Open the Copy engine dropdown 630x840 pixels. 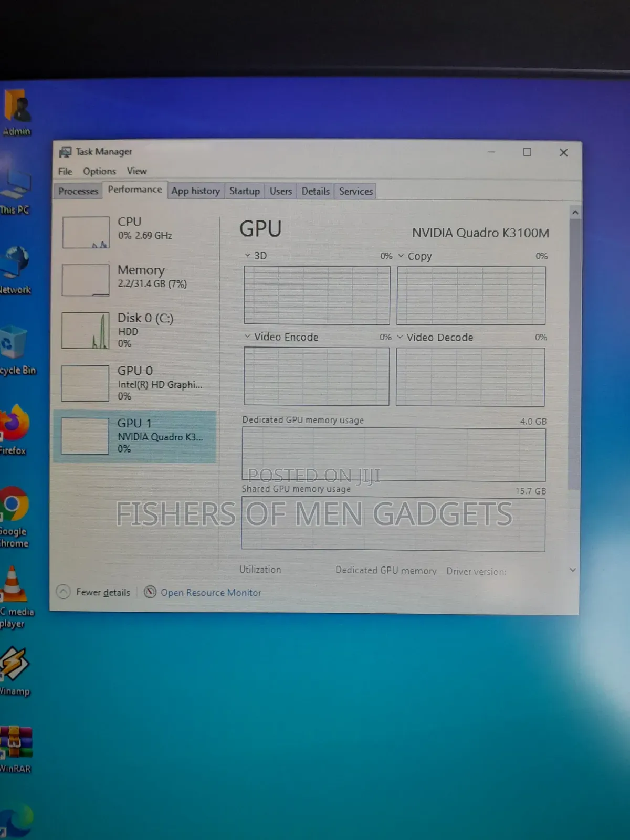point(401,256)
